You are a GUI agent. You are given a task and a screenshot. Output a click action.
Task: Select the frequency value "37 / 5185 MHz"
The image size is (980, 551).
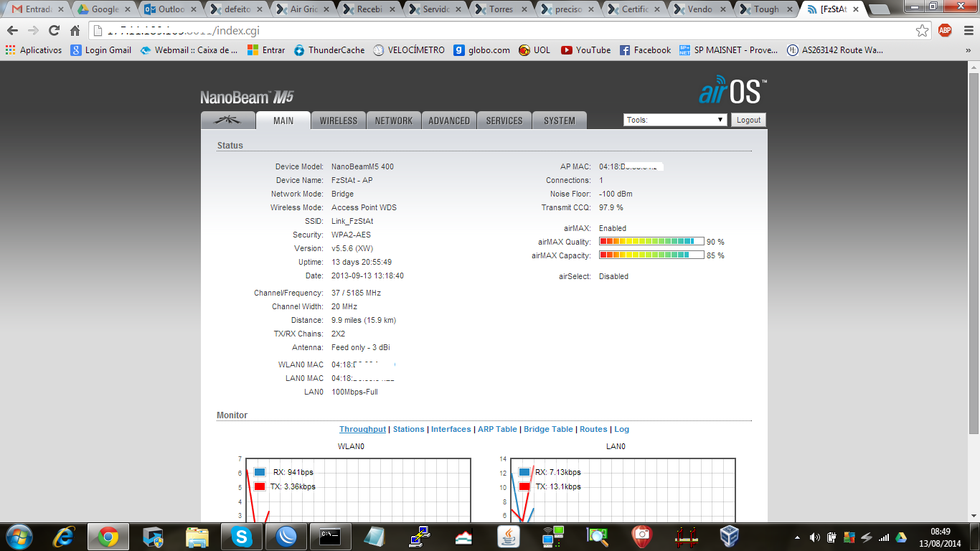coord(356,293)
